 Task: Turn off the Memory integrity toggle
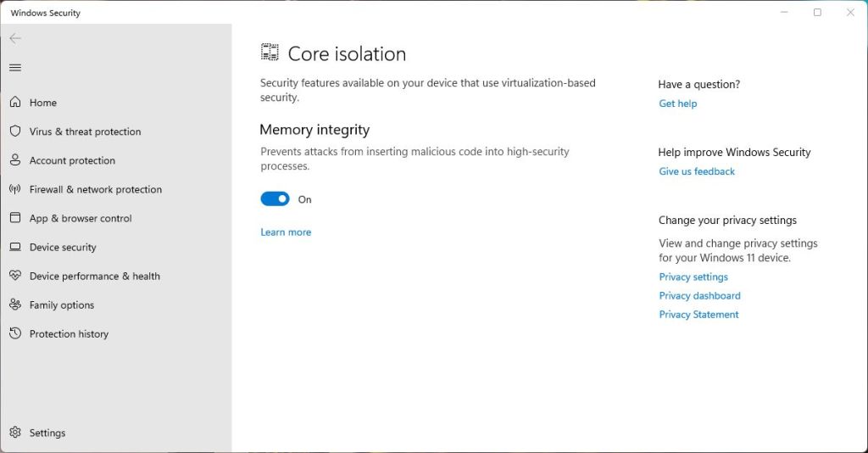pos(275,199)
